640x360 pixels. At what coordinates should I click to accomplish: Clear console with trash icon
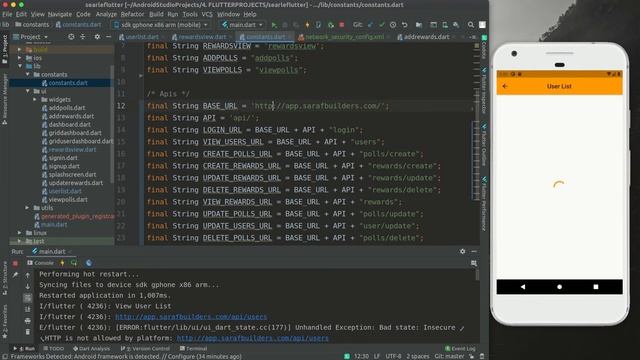[x=27, y=332]
